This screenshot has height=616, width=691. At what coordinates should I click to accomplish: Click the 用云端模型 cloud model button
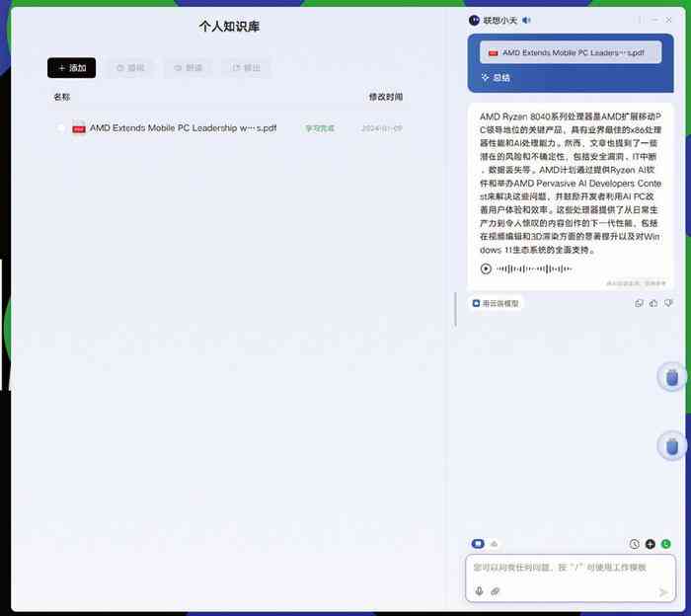click(x=496, y=303)
